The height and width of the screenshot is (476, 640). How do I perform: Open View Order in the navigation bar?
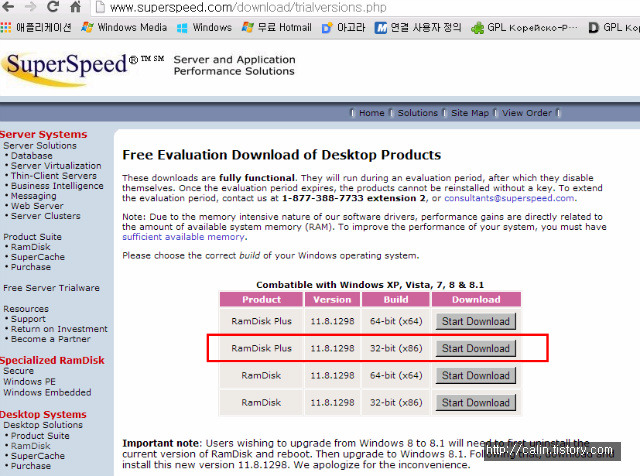pyautogui.click(x=527, y=113)
